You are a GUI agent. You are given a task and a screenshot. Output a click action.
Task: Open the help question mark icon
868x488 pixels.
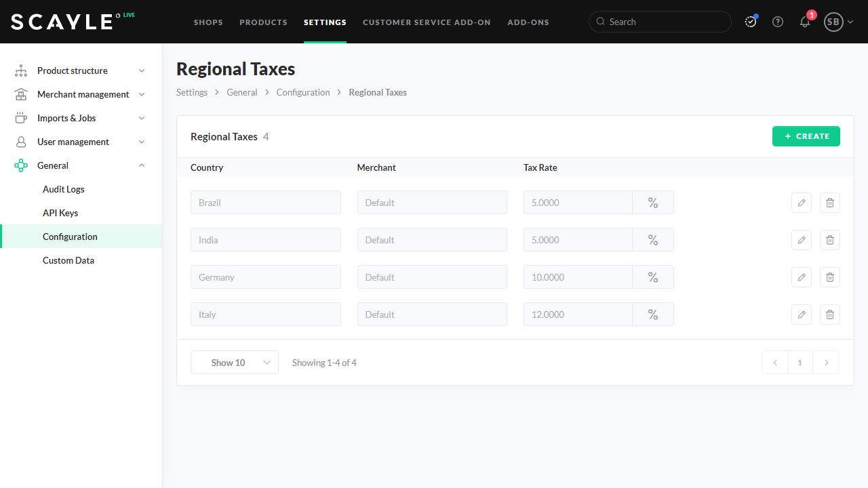(778, 22)
